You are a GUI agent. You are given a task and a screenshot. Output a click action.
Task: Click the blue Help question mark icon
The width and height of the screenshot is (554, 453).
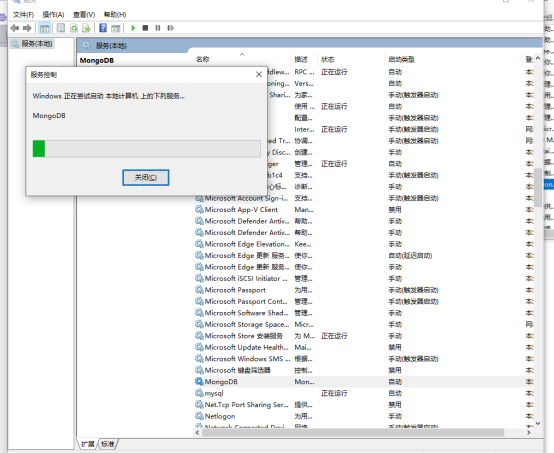click(103, 28)
